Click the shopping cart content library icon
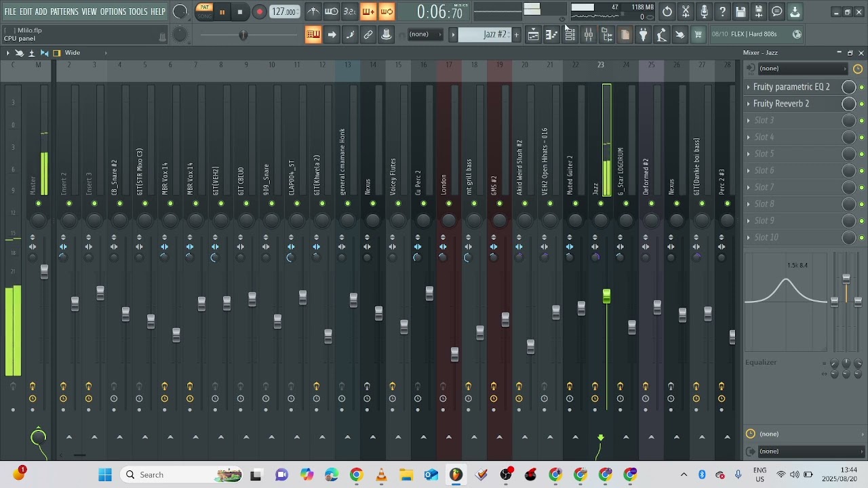 coord(698,35)
